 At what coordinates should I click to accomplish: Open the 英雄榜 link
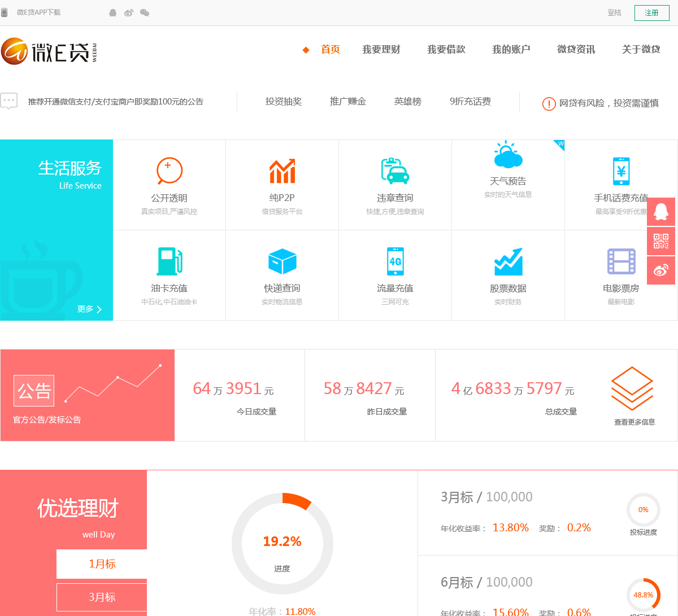pyautogui.click(x=408, y=102)
